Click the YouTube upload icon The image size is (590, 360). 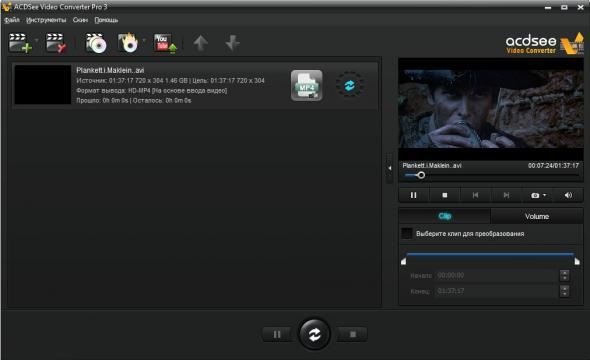165,43
